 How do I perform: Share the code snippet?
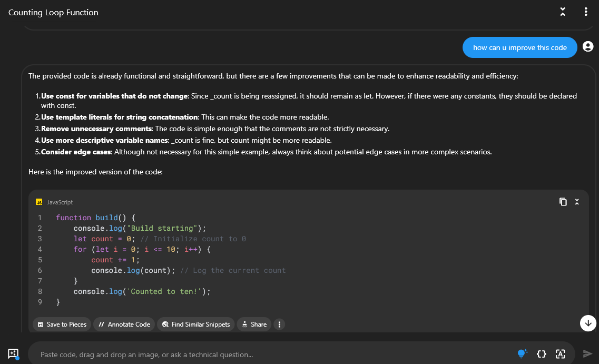(x=254, y=324)
